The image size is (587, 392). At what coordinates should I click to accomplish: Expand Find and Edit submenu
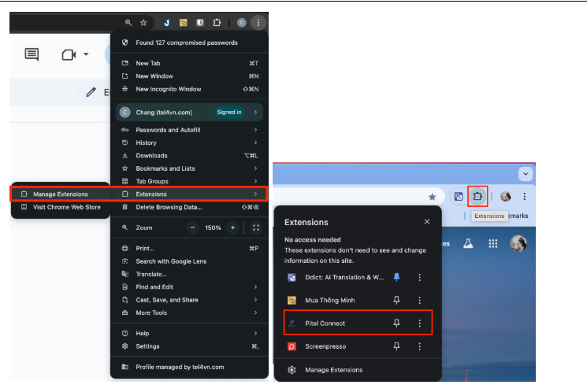click(189, 287)
